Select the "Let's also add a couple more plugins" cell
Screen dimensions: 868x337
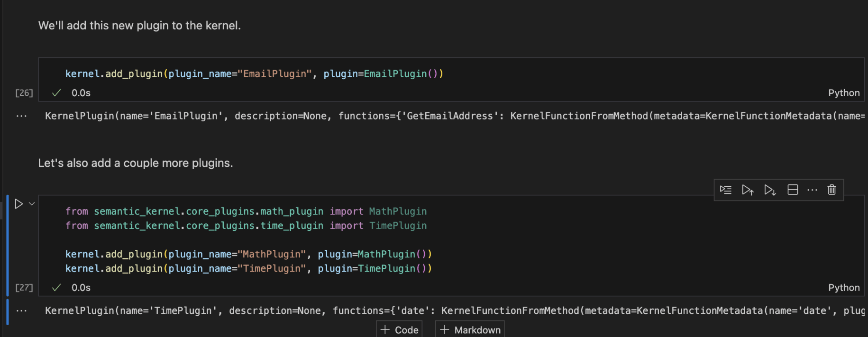coord(136,163)
